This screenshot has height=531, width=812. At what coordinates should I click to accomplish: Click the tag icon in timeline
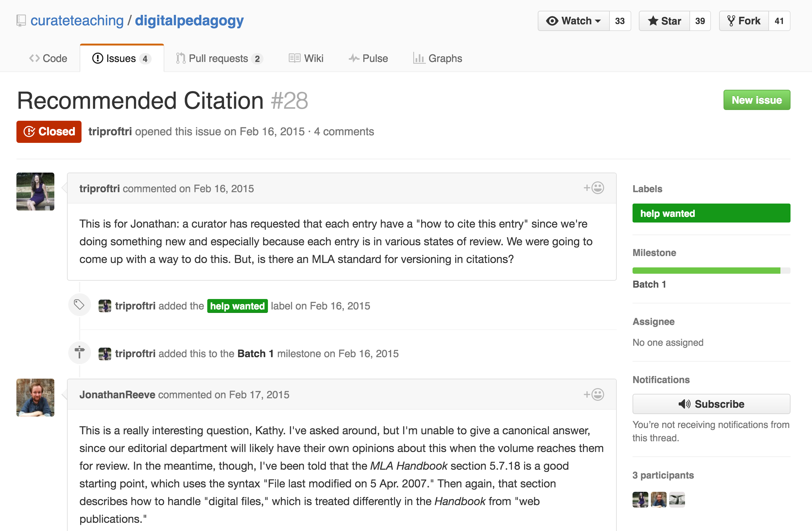pos(79,304)
